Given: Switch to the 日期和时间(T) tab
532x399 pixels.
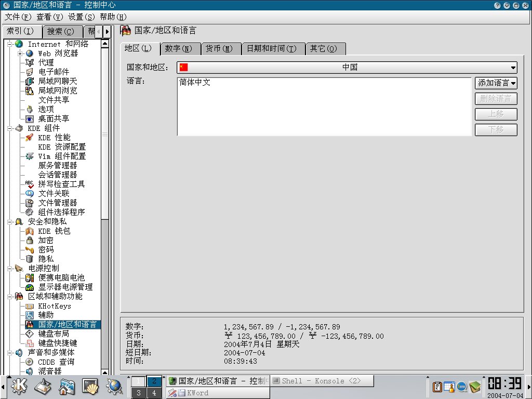Looking at the screenshot, I should coord(273,49).
